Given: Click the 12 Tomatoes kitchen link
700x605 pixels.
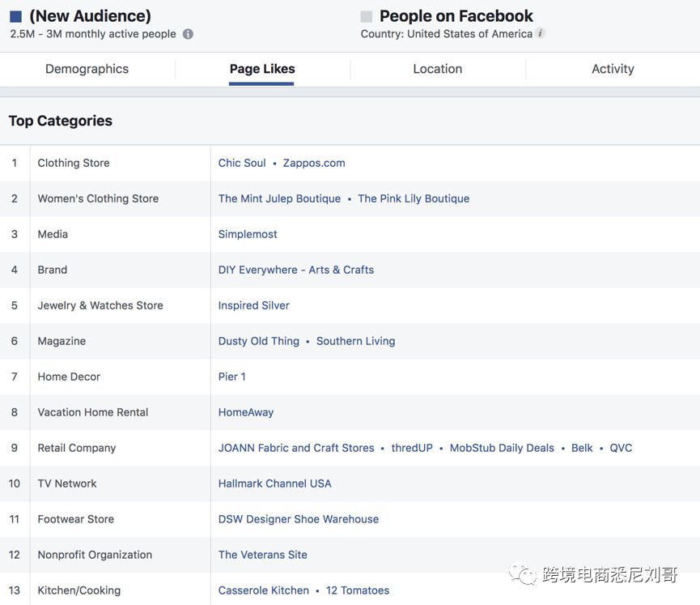Looking at the screenshot, I should 357,590.
